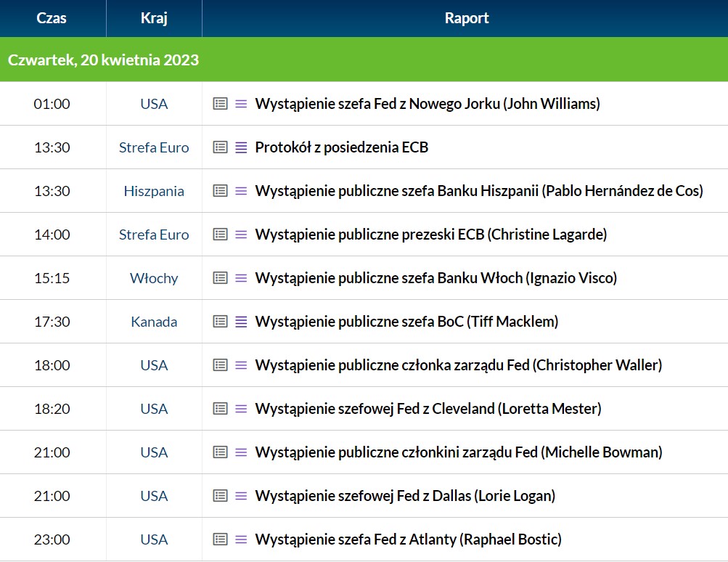Click importance bars icon in Michelle Bowman row
The width and height of the screenshot is (728, 562).
pos(241,452)
